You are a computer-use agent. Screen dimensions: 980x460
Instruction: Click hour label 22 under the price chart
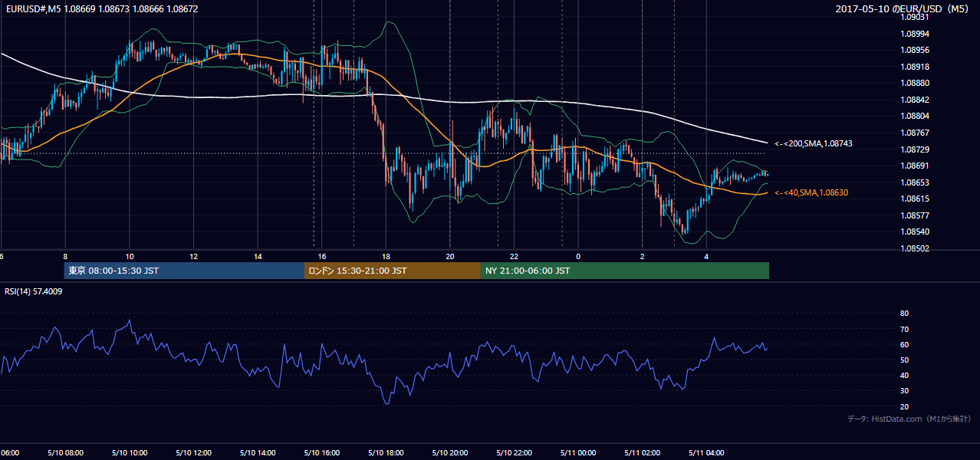(x=515, y=256)
